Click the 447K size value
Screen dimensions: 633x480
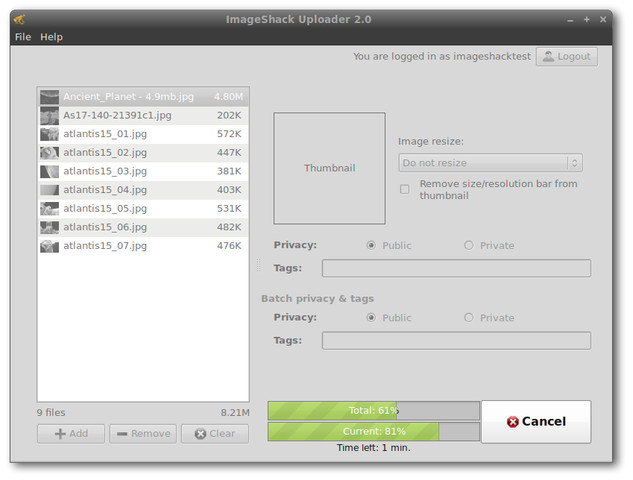pos(229,153)
